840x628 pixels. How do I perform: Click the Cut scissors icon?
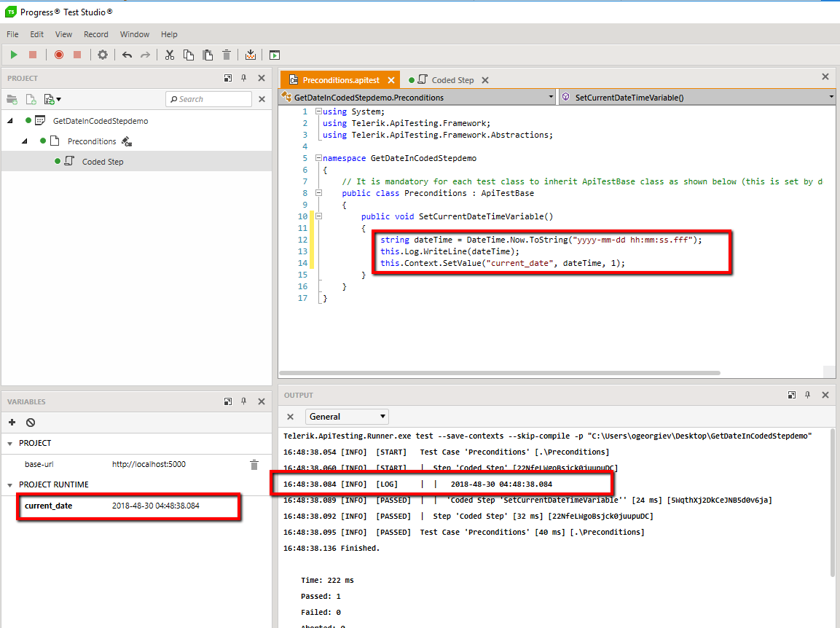170,55
